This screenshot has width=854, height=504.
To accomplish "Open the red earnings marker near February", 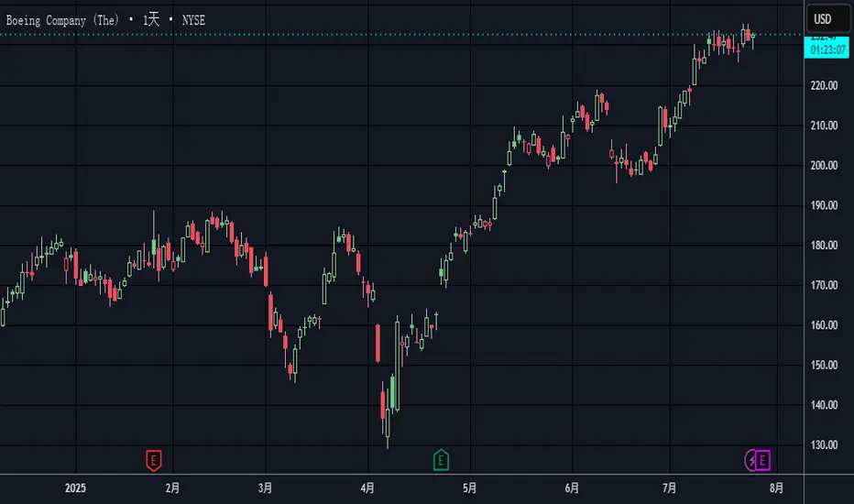I will pos(154,460).
